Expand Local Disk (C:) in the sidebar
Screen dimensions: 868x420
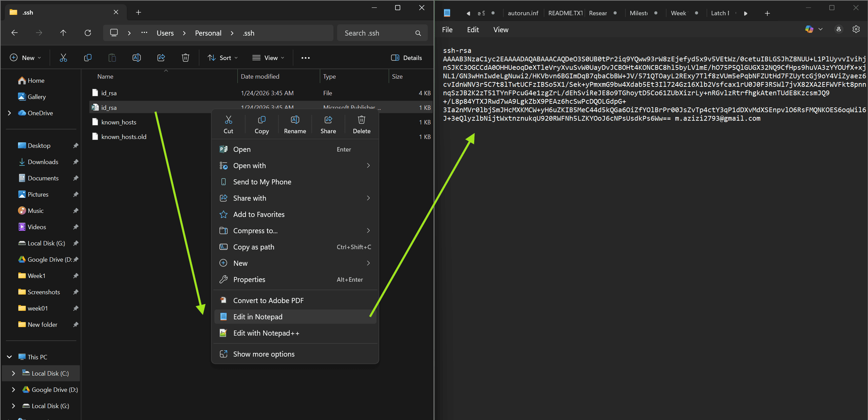tap(13, 373)
